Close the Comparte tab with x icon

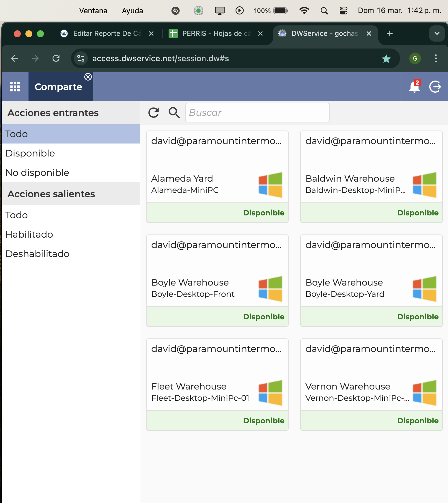point(88,77)
